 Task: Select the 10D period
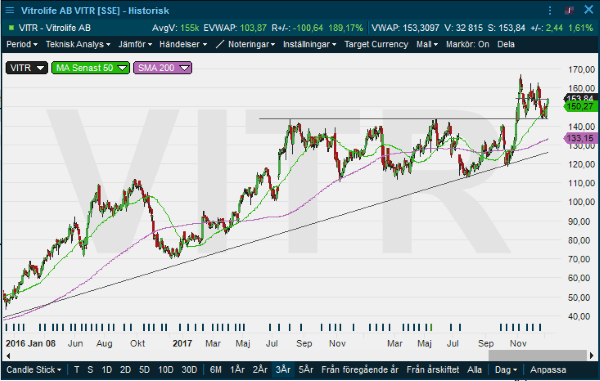[166, 370]
